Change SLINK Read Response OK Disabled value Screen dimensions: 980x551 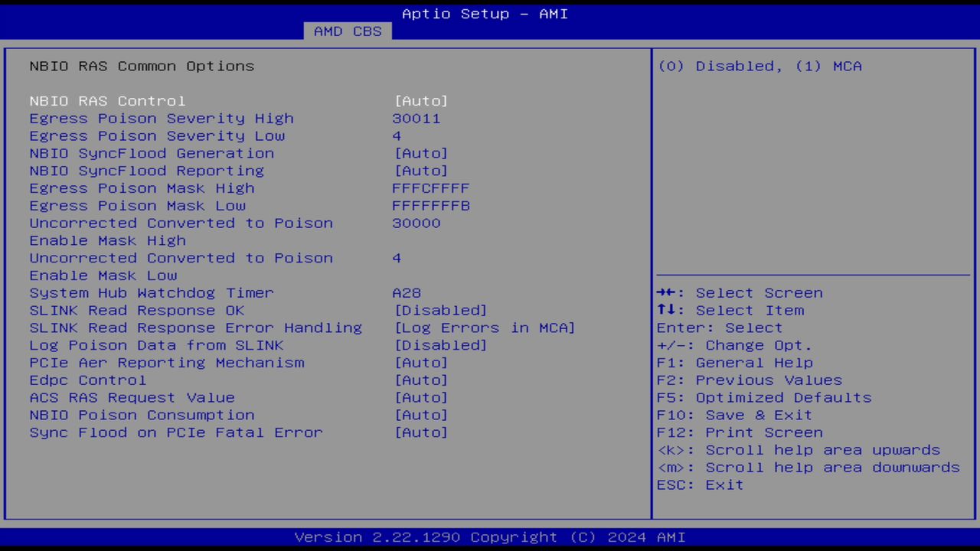(x=441, y=310)
